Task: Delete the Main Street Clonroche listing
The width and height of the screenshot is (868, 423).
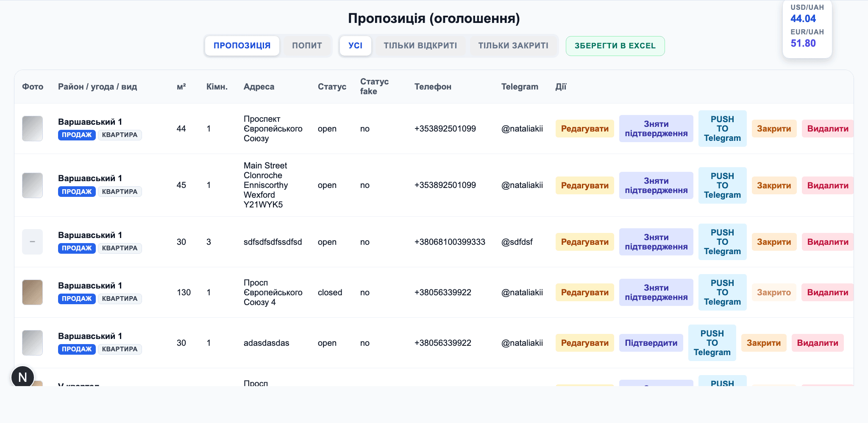Action: click(x=828, y=185)
